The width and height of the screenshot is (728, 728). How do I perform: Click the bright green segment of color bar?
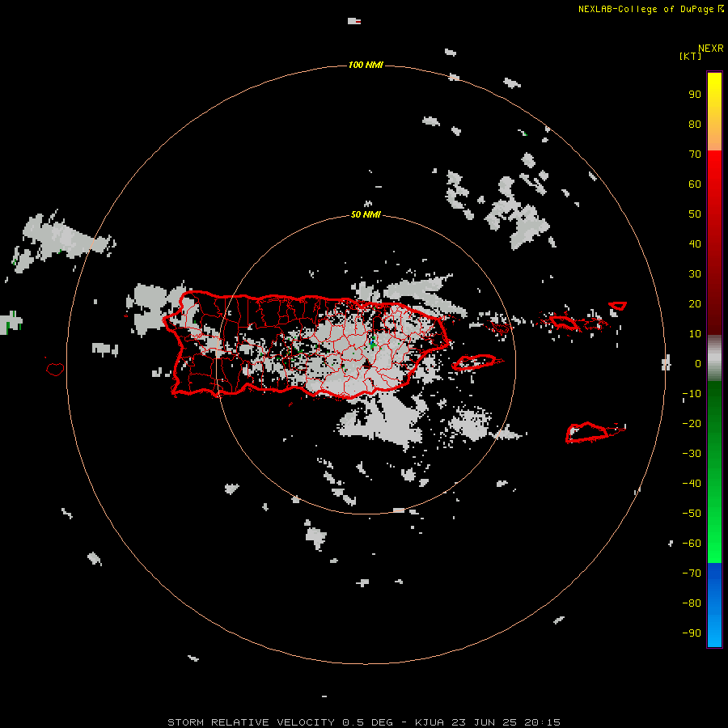pos(714,534)
